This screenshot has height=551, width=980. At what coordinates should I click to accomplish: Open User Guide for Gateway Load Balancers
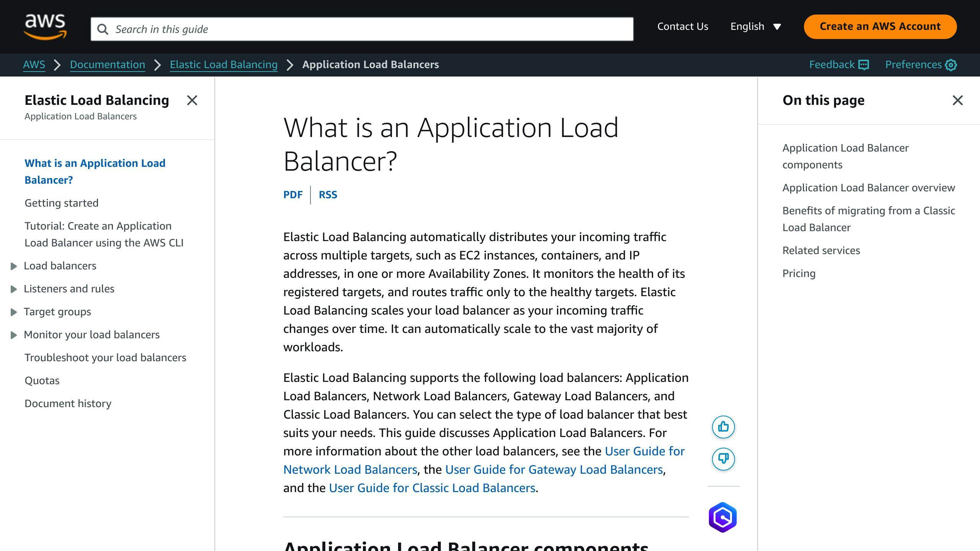[554, 469]
